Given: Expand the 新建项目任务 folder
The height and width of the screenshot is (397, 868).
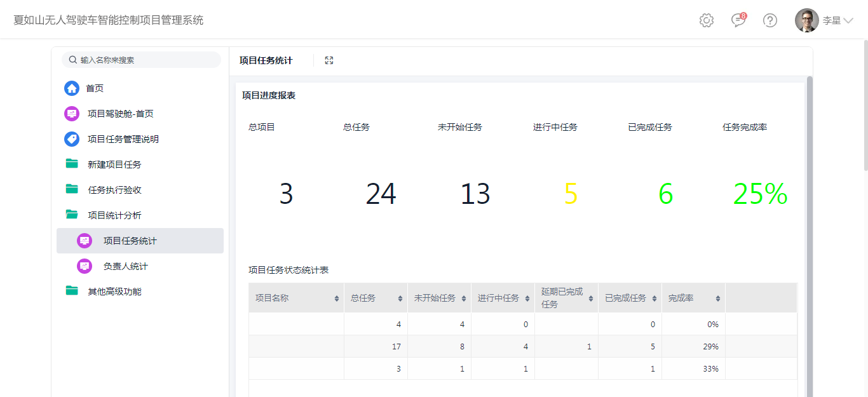Looking at the screenshot, I should pyautogui.click(x=72, y=165).
